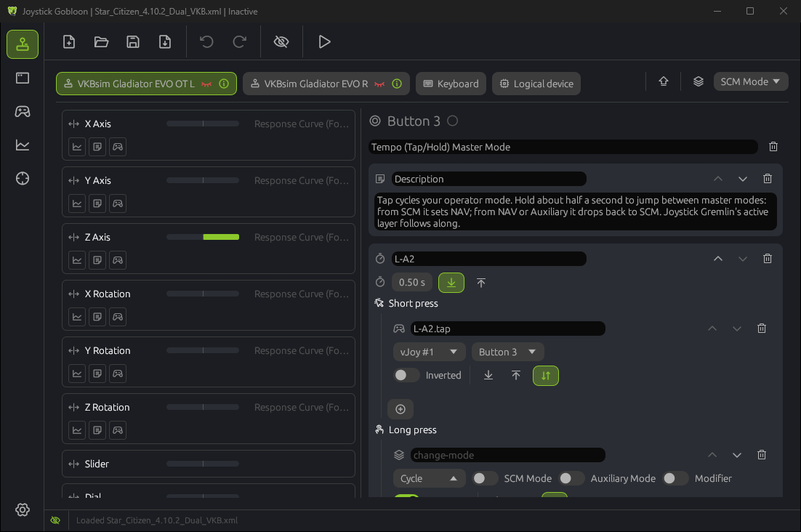801x532 pixels.
Task: Open the window icon page in the sidebar
Action: tap(23, 78)
